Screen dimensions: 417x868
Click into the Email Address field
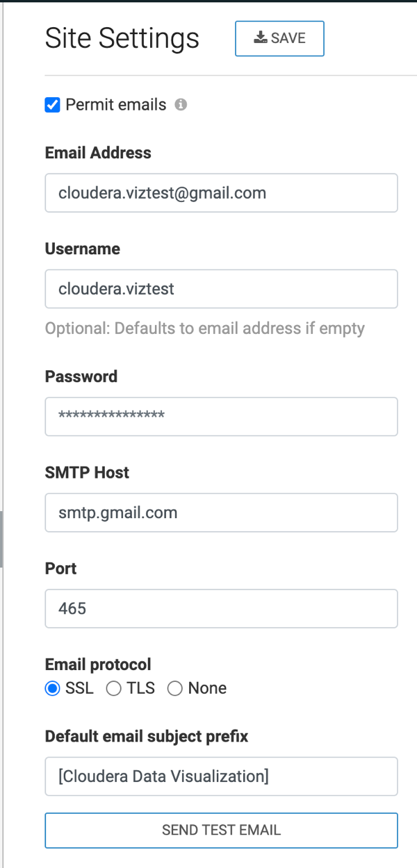pos(221,192)
